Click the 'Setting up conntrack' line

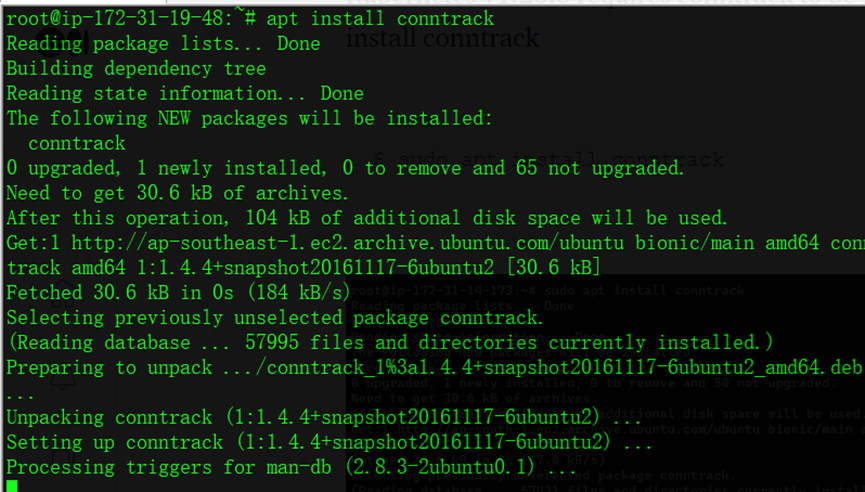tap(329, 442)
